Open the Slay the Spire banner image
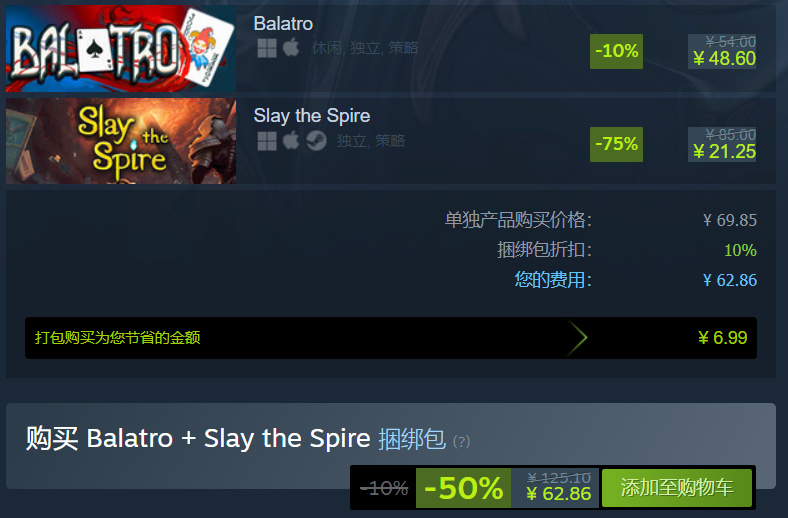This screenshot has width=788, height=518. coord(121,141)
